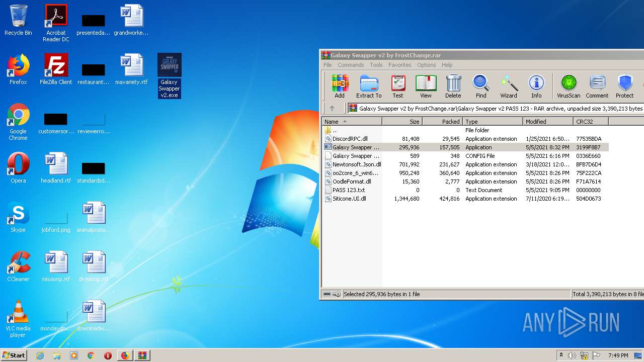Sort files by Size column header

(402, 121)
